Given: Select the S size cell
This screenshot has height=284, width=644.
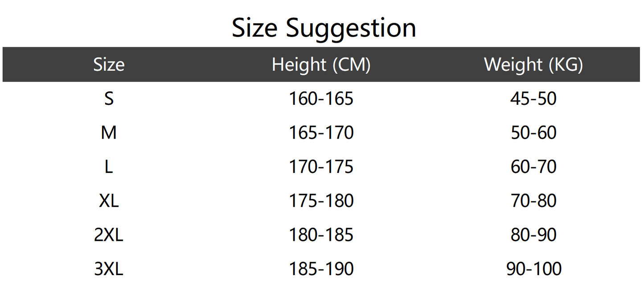Looking at the screenshot, I should click(109, 99).
